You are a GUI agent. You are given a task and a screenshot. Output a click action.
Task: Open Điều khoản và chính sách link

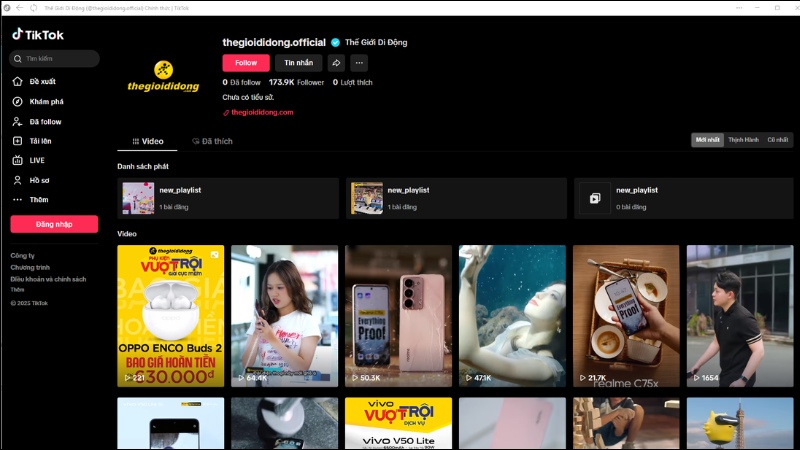48,279
